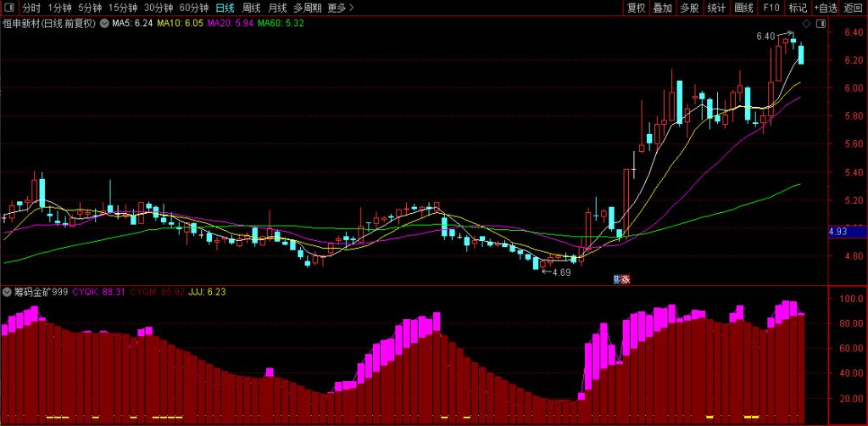
Task: Open the 画线 drawing tools
Action: click(x=743, y=8)
